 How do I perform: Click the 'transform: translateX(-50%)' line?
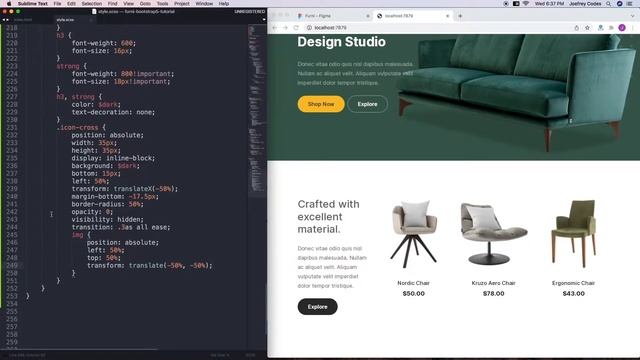(x=125, y=189)
